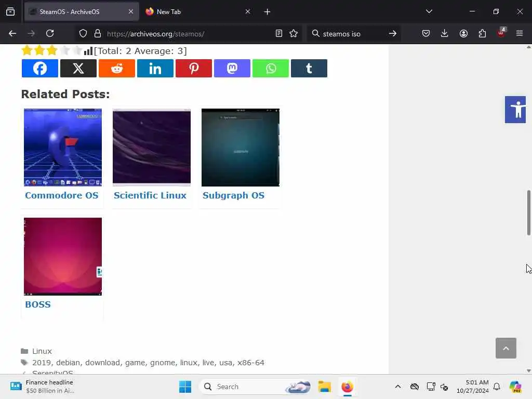Open the Commodore OS thumbnail
Image resolution: width=532 pixels, height=399 pixels.
(x=63, y=148)
